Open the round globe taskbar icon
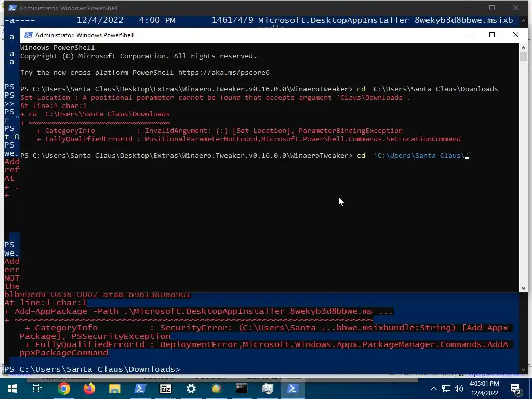Image resolution: width=532 pixels, height=399 pixels. click(x=217, y=389)
